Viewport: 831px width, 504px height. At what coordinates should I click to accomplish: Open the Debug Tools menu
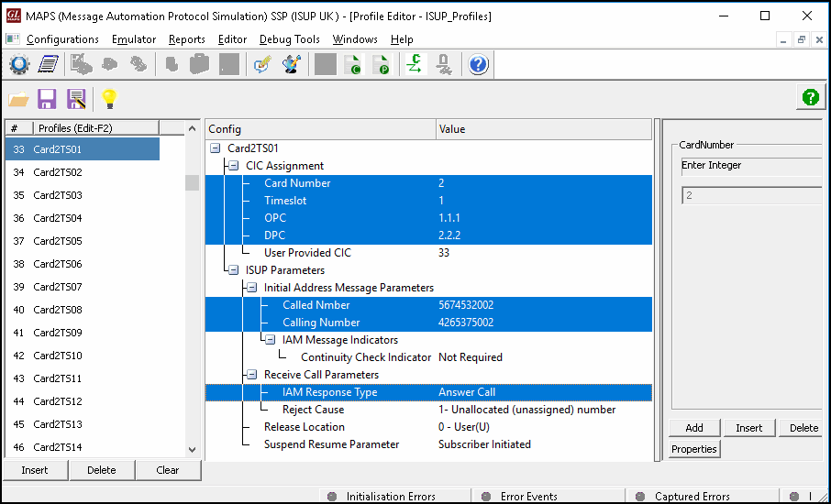click(x=289, y=39)
